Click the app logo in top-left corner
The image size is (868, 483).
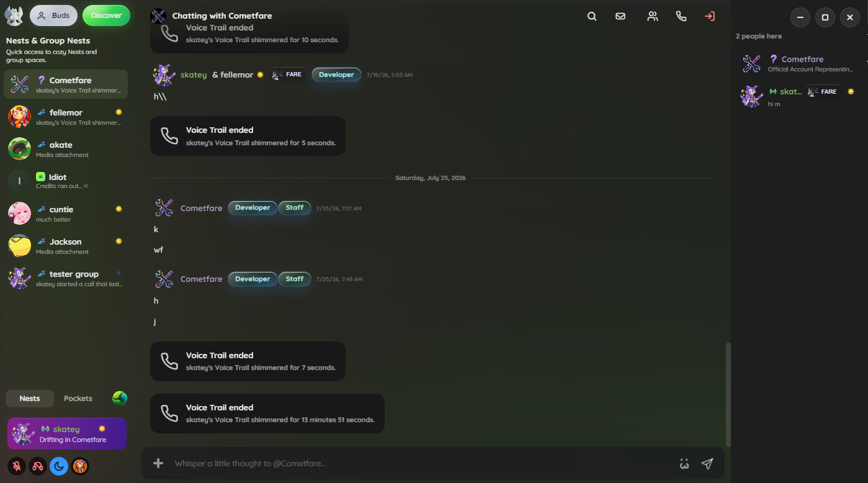[14, 16]
